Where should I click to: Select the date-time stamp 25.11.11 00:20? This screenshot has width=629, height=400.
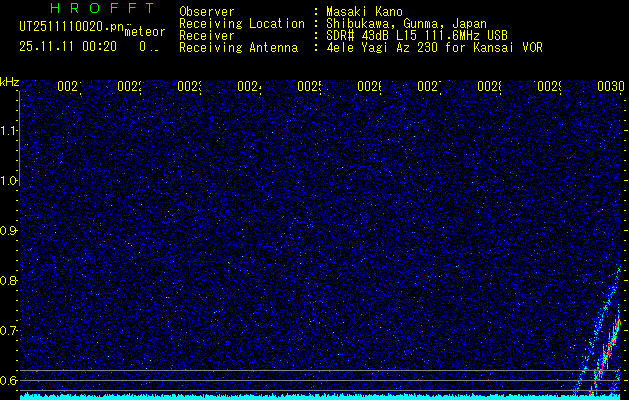68,47
